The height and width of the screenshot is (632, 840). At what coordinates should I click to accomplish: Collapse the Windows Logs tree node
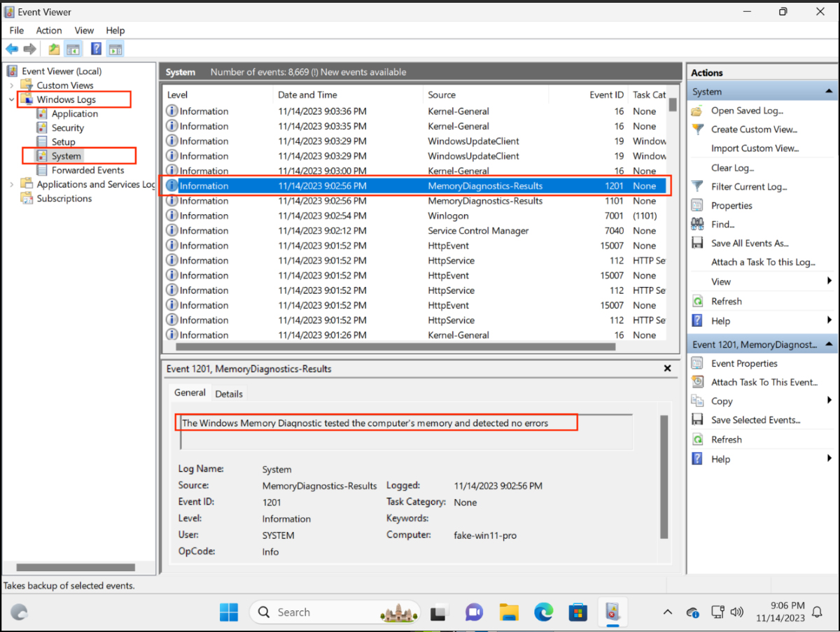[11, 99]
